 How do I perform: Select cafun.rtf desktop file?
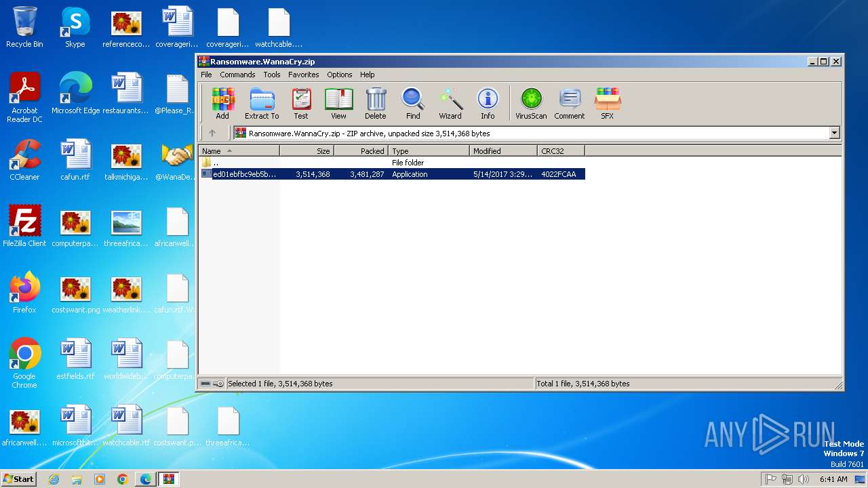(x=75, y=161)
